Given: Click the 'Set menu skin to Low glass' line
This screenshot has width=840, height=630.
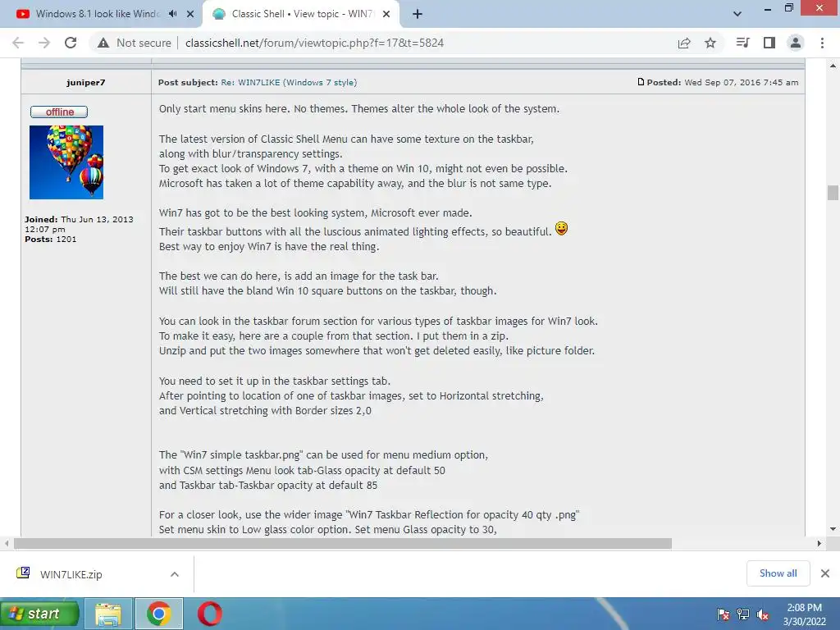Looking at the screenshot, I should 328,530.
